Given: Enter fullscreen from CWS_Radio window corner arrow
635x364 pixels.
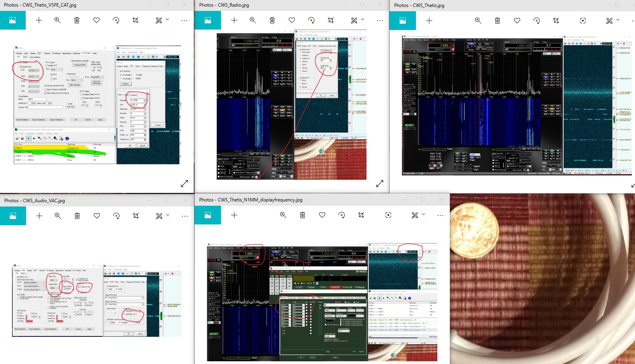Looking at the screenshot, I should click(380, 183).
